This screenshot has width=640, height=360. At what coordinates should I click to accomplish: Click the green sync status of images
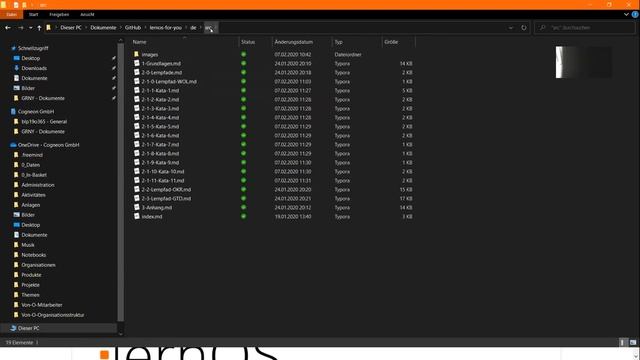click(x=244, y=54)
